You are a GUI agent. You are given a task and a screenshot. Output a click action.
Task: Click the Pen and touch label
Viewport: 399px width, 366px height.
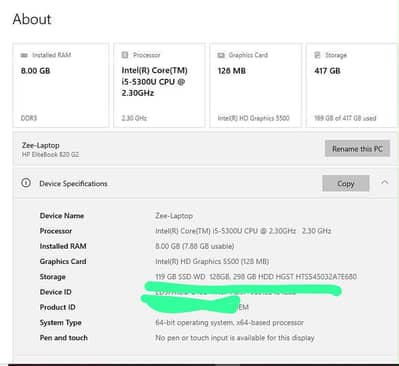(x=63, y=338)
